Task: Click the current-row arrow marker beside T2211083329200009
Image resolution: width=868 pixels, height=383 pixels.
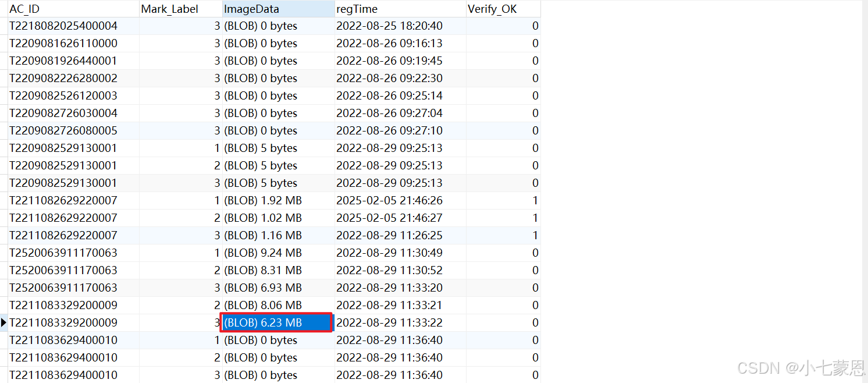Action: click(3, 322)
